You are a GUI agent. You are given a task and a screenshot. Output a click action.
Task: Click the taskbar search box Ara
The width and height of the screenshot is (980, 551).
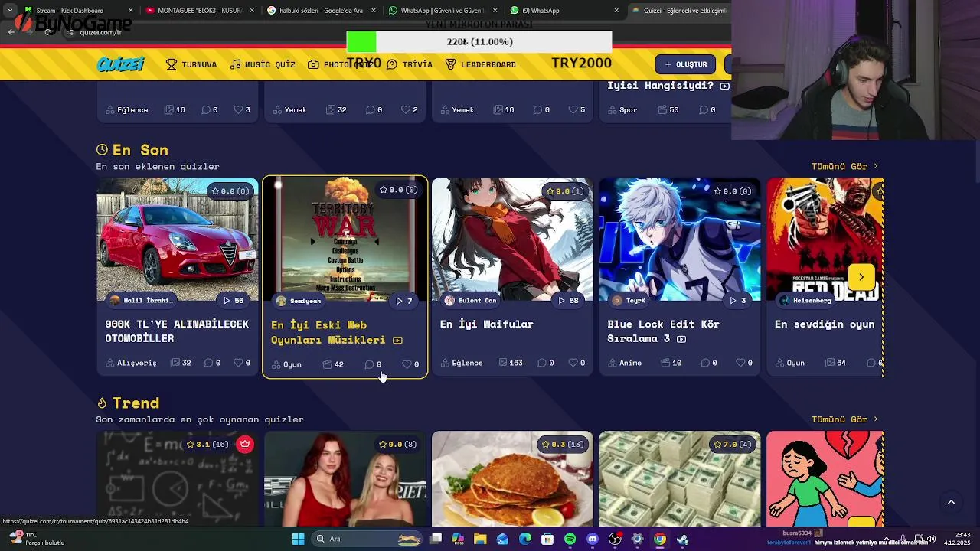(368, 539)
